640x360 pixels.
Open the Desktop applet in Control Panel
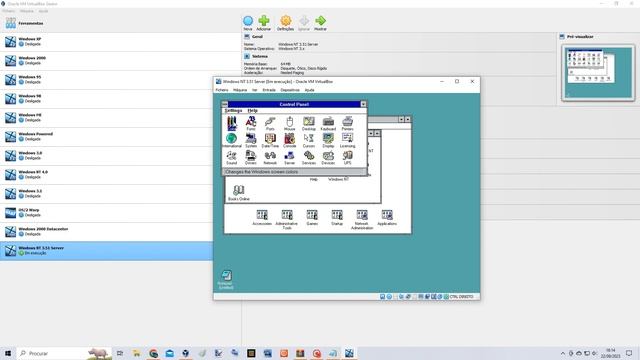[x=309, y=123]
